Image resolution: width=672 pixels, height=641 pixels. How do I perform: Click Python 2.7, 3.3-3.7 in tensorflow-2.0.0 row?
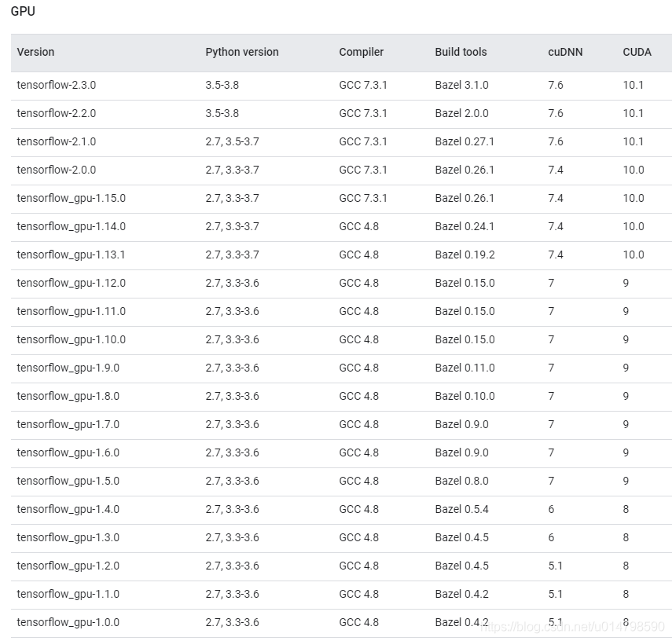click(x=233, y=170)
